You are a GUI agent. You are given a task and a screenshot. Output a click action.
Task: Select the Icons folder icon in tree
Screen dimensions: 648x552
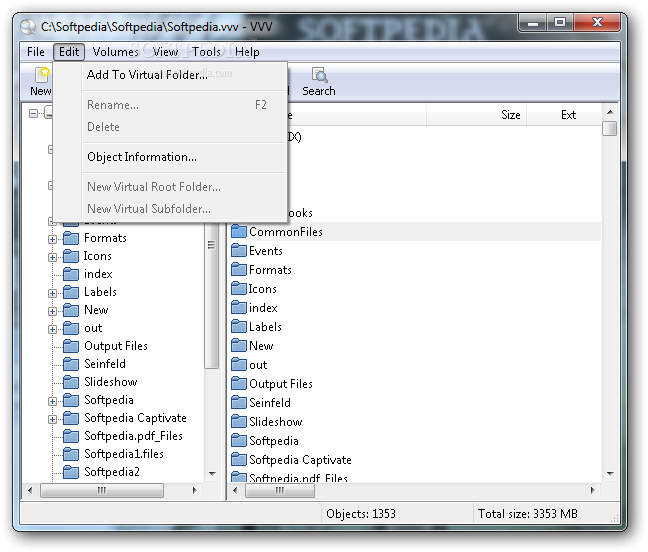[x=71, y=256]
